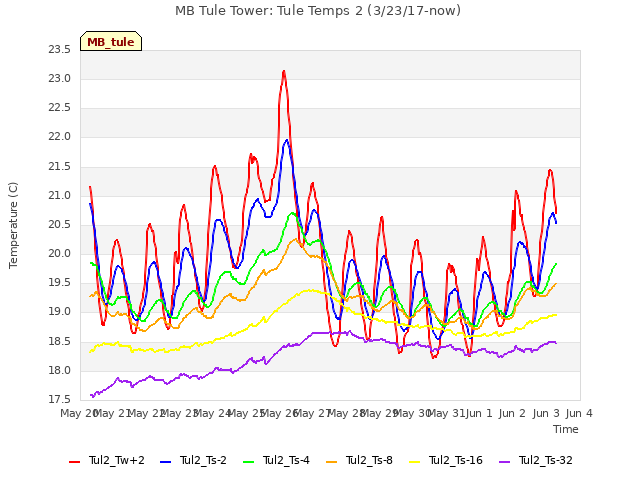Toggle the Tul2_Ts-32 legend entry
This screenshot has height=480, width=640.
click(536, 460)
